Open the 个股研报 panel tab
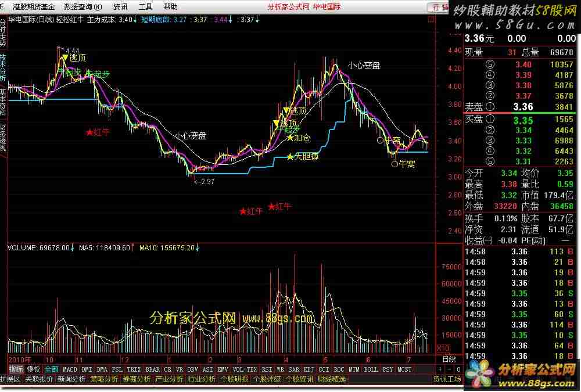Screen dimensions: 581x392 [234, 379]
